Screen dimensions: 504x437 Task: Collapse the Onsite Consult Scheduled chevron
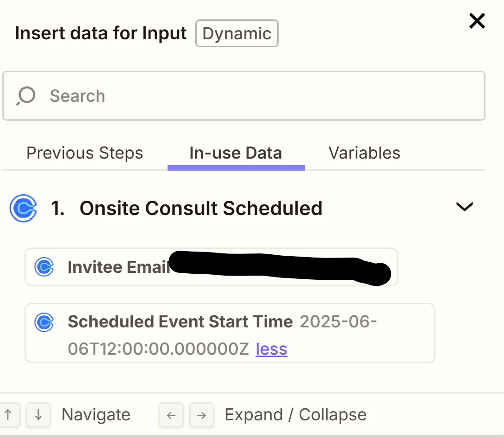click(465, 206)
